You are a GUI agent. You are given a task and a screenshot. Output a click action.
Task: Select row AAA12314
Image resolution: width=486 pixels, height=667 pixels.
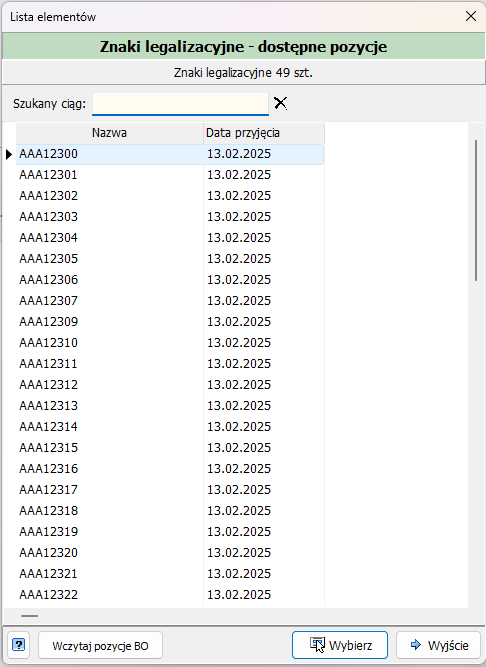(170, 427)
